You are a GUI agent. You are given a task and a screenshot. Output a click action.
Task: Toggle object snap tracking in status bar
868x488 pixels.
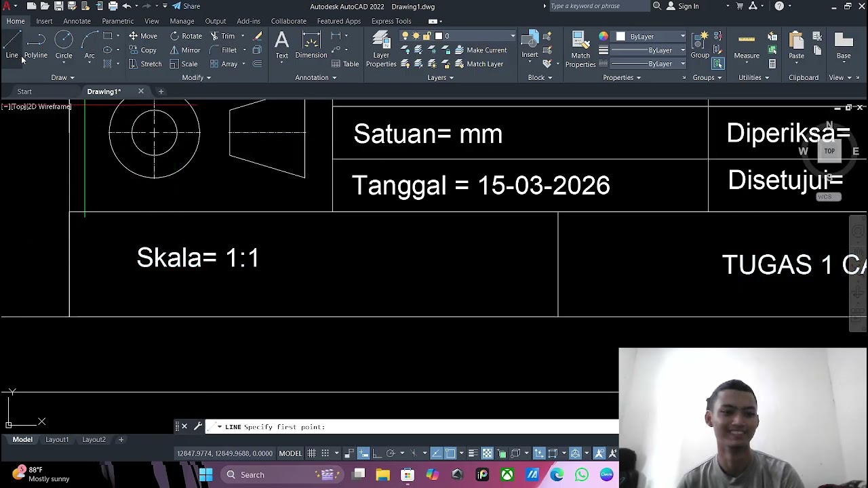click(436, 453)
